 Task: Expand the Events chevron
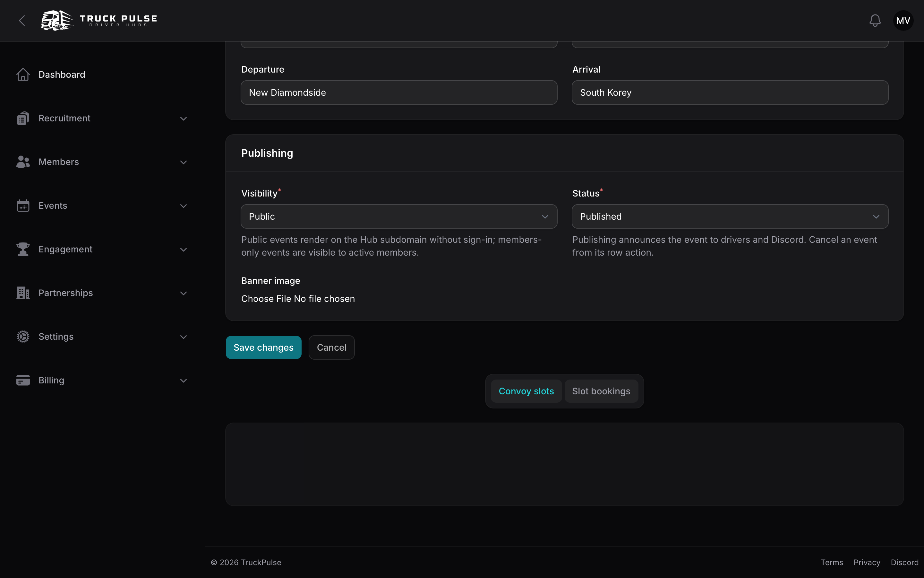[183, 206]
